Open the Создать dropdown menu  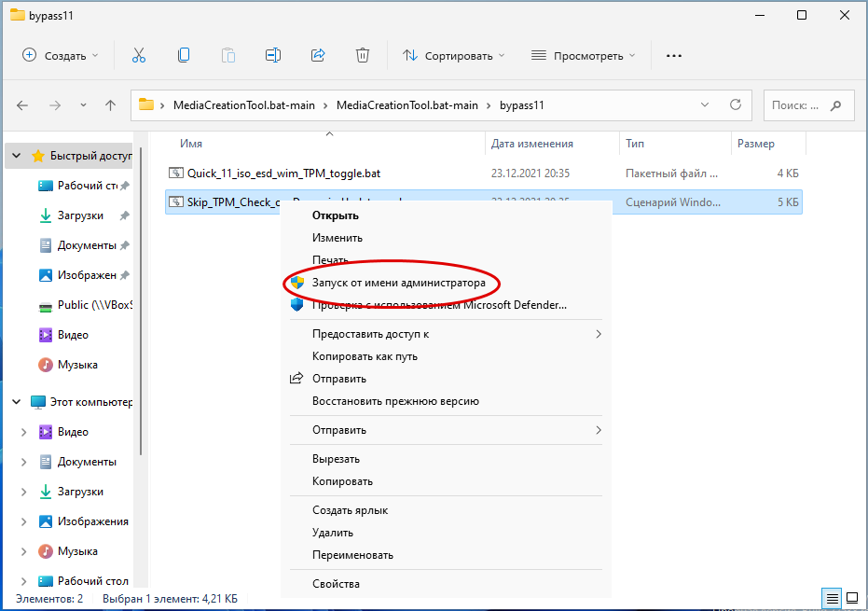[61, 55]
